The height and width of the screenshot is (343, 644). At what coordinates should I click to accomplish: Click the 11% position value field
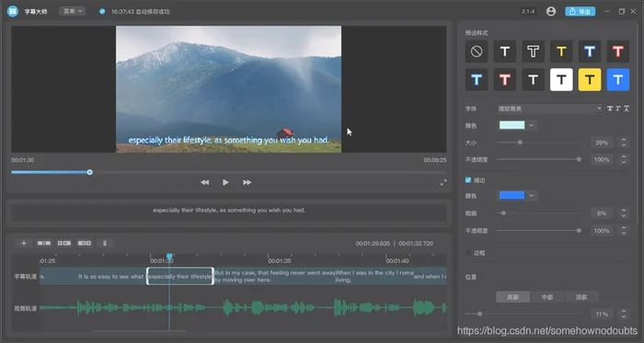[602, 314]
